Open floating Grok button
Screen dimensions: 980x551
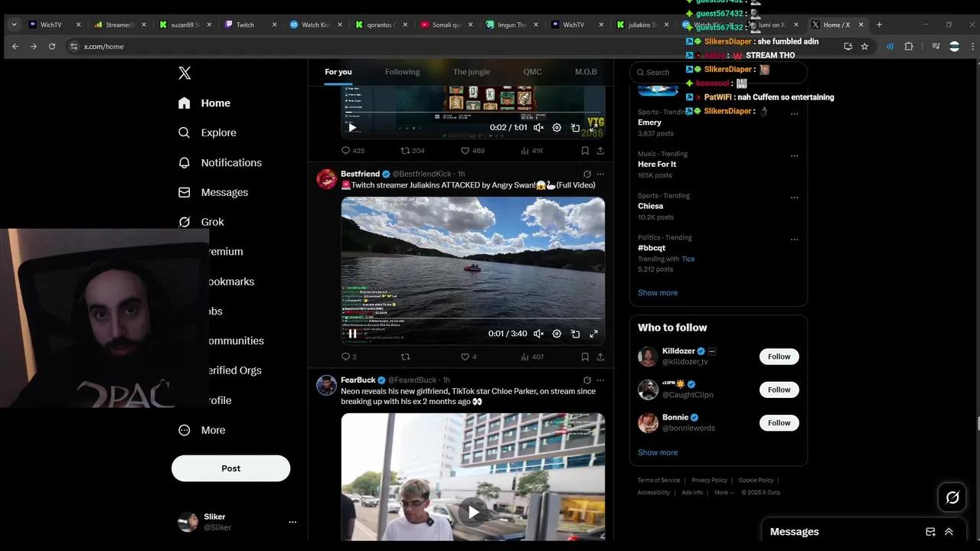952,498
